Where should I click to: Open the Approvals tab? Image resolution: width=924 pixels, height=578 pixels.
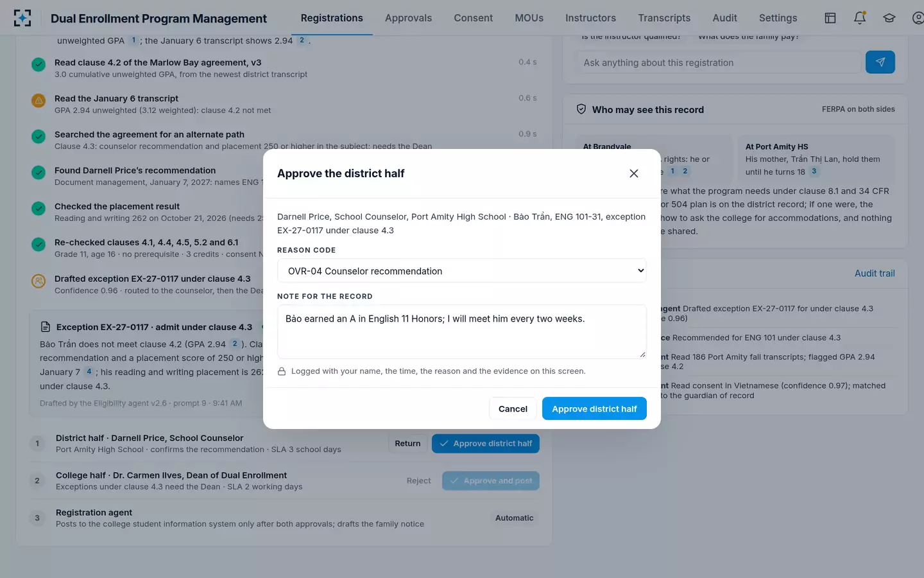408,18
